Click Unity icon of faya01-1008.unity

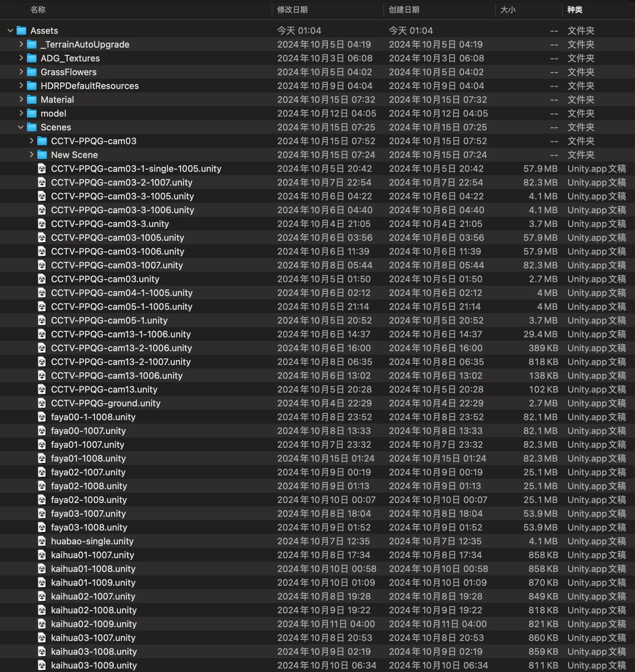(x=42, y=458)
